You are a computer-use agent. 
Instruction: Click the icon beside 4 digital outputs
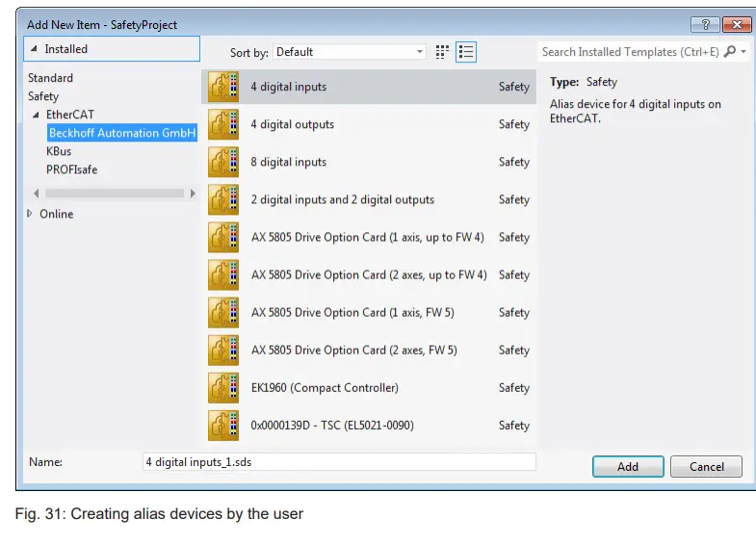click(223, 124)
